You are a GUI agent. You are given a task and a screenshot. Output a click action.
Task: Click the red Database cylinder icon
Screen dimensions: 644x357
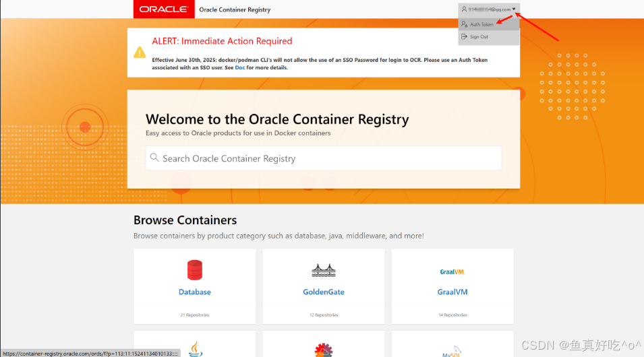click(195, 270)
